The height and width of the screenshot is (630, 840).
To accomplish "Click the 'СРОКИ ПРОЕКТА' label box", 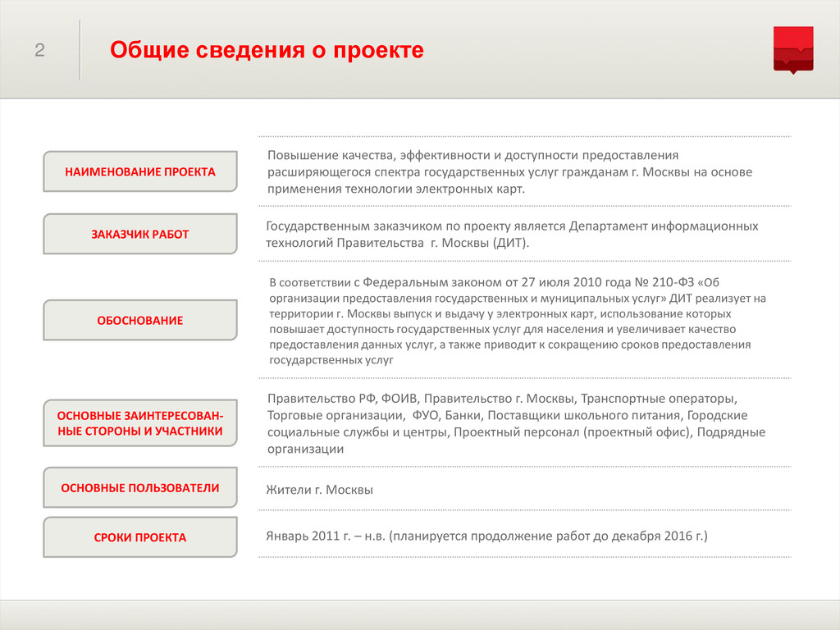I will (x=139, y=536).
